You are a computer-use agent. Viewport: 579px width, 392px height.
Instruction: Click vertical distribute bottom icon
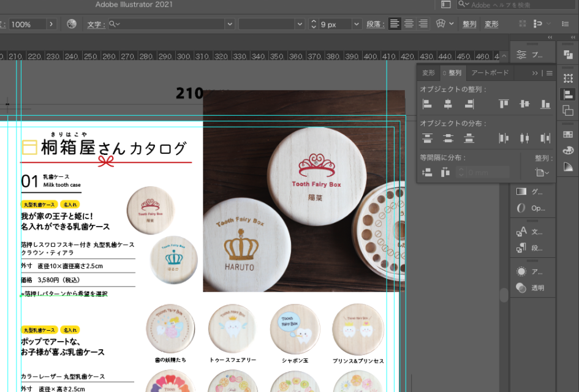click(469, 138)
